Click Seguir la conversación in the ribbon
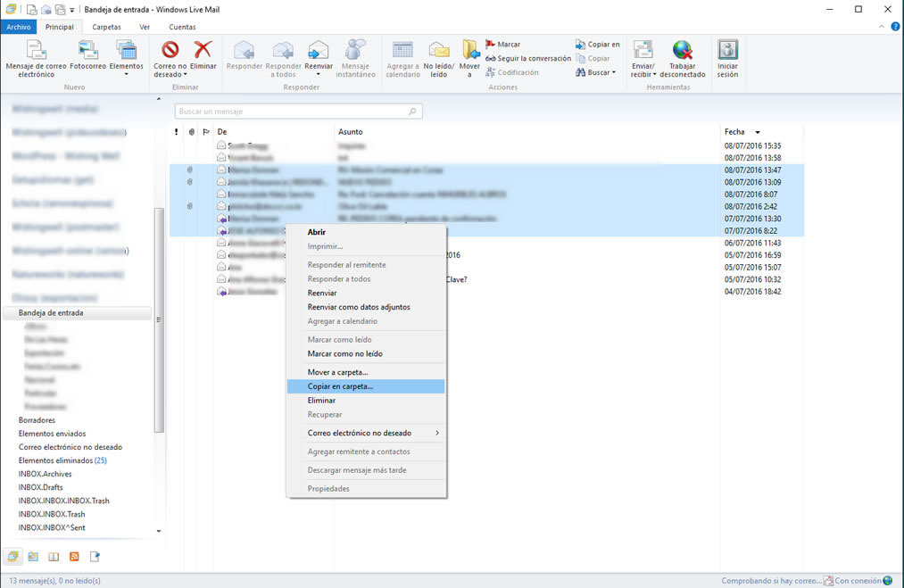Viewport: 904px width, 588px height. [x=528, y=58]
